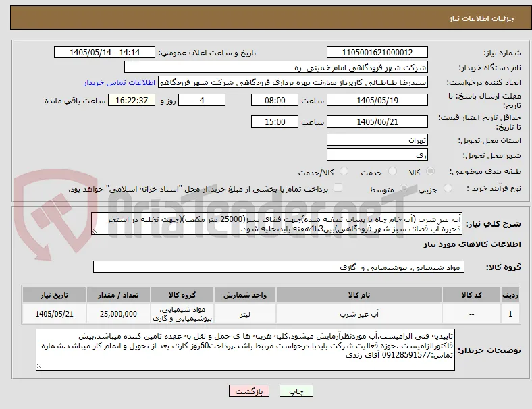This screenshot has width=532, height=409.
Task: Click the اطلاعات کالاهای مورد نیاز section heading
Action: coord(472,244)
